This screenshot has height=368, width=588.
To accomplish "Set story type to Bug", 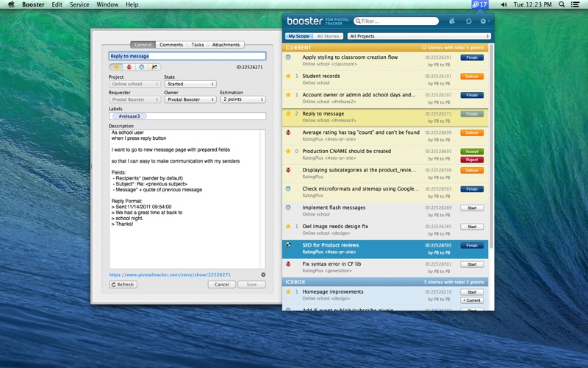I will [129, 67].
